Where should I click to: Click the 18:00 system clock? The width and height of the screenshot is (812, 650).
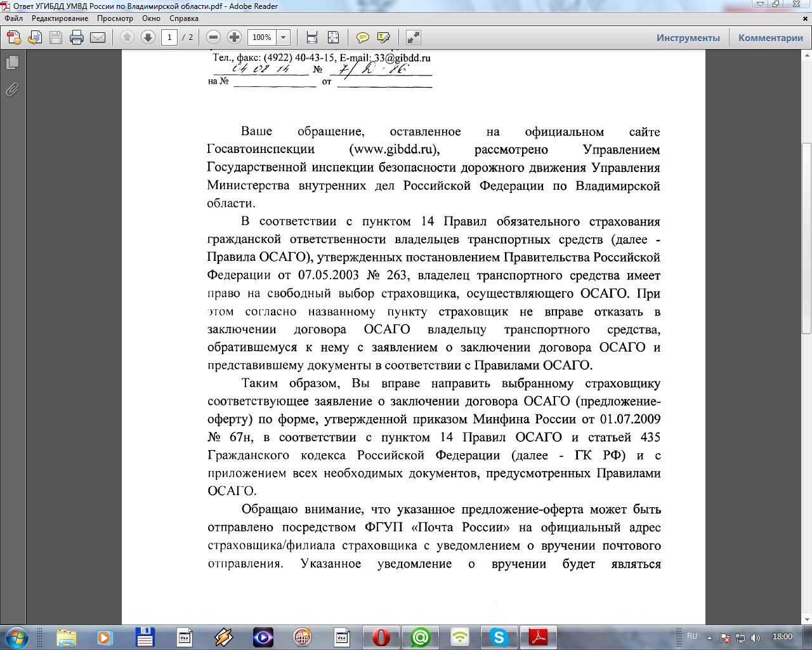coord(782,637)
